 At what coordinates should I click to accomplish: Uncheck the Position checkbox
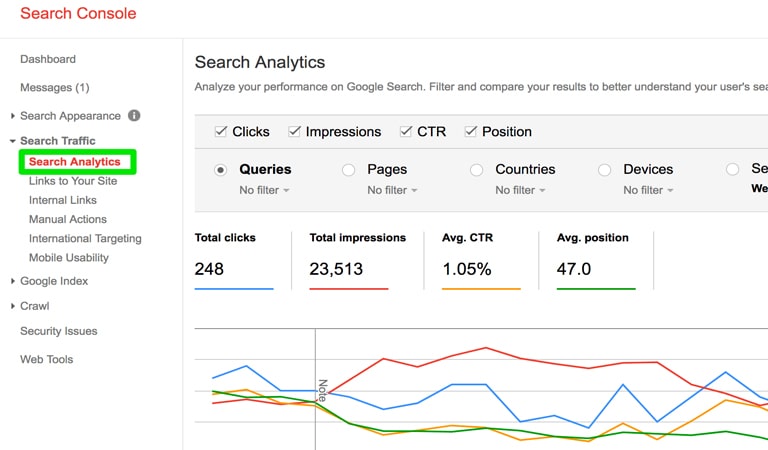[471, 131]
